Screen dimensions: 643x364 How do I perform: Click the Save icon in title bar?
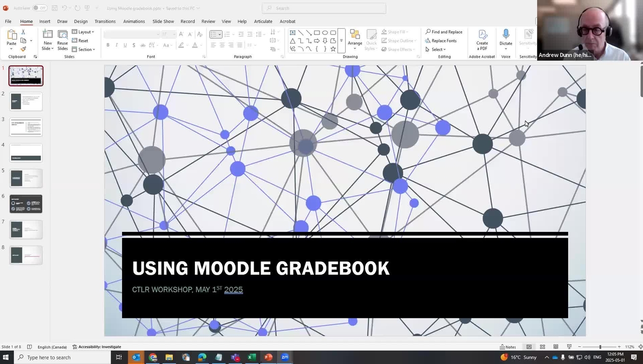(54, 8)
